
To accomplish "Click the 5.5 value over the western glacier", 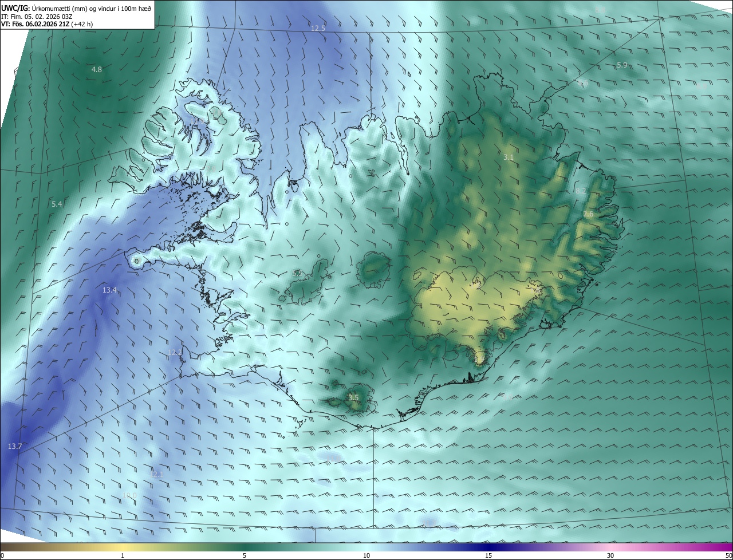I will click(x=297, y=274).
